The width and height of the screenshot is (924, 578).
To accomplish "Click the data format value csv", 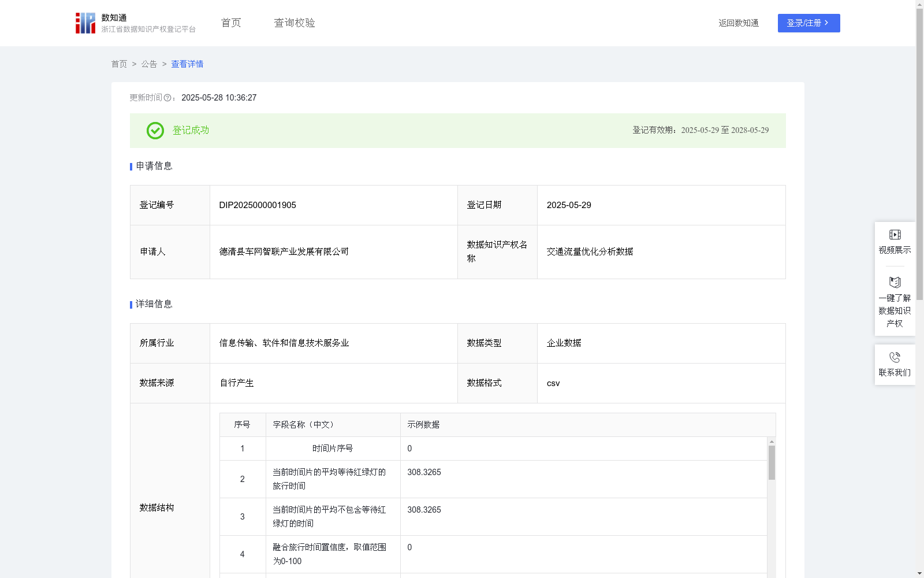I will coord(553,383).
